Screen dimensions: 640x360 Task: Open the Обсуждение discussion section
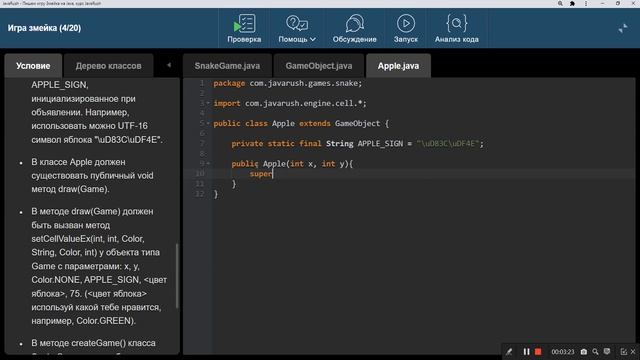point(354,28)
